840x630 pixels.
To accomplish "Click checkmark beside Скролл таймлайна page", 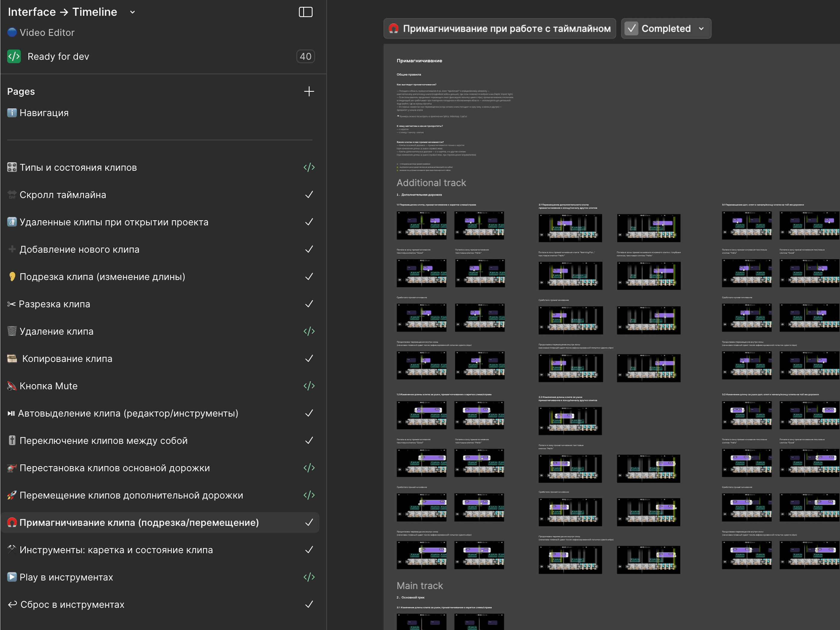I will click(x=309, y=194).
